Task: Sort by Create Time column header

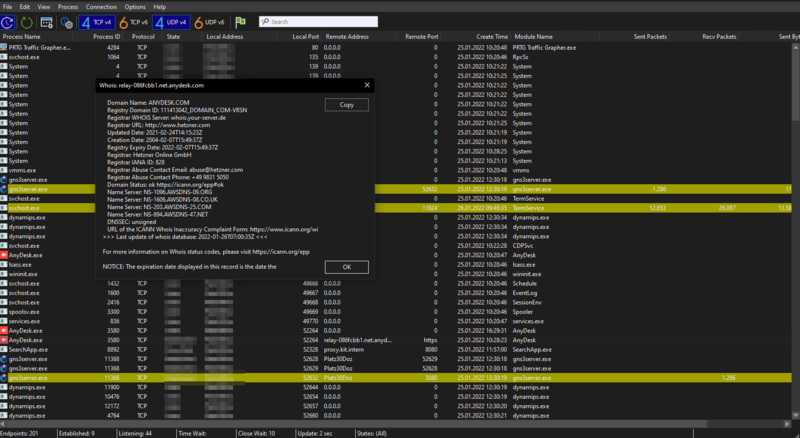Action: pyautogui.click(x=492, y=36)
